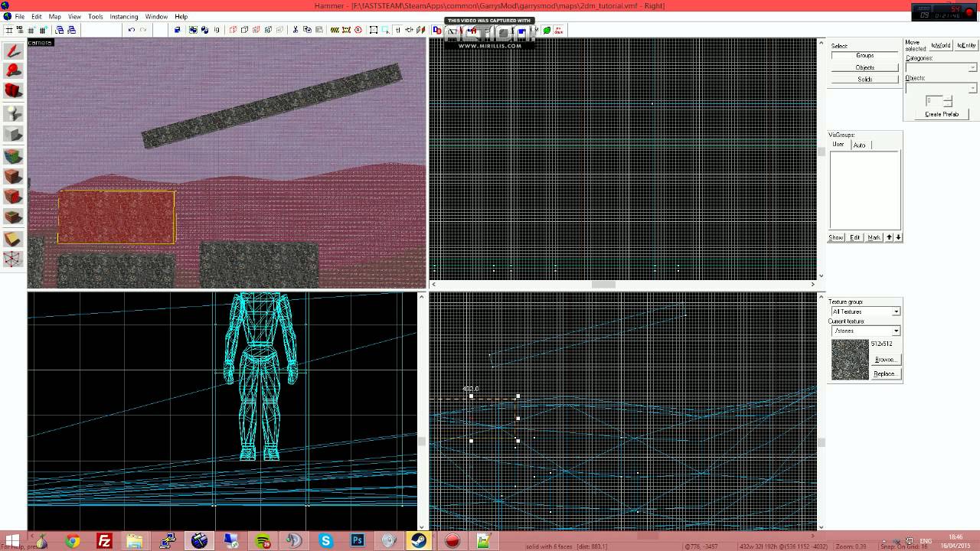Ungroup the selected objects

coord(204,30)
